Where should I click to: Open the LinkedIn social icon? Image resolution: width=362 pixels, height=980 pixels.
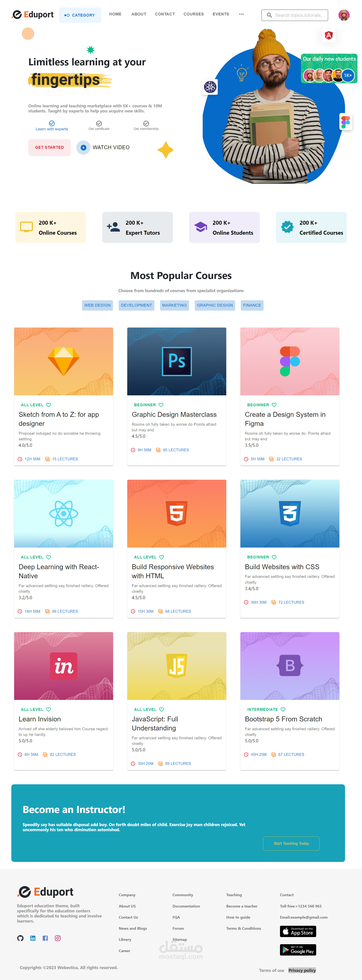tap(33, 938)
